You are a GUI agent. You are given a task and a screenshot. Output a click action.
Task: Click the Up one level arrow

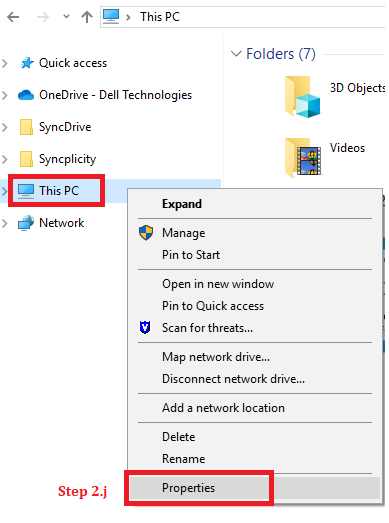pyautogui.click(x=87, y=17)
